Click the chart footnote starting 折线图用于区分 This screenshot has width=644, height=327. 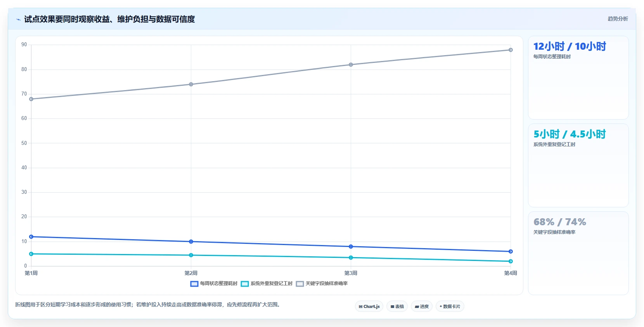[147, 305]
